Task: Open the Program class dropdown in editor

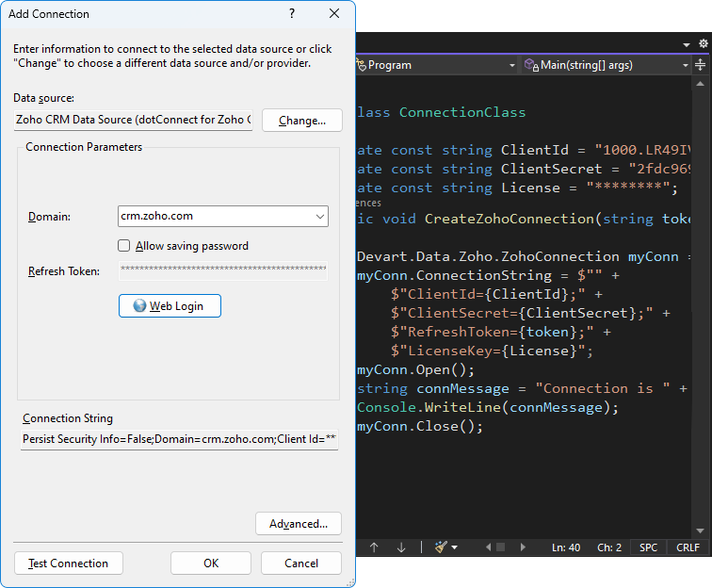Action: tap(512, 65)
